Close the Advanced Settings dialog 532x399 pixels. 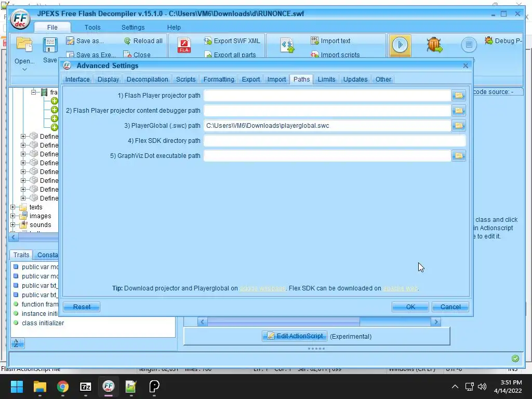pyautogui.click(x=465, y=66)
